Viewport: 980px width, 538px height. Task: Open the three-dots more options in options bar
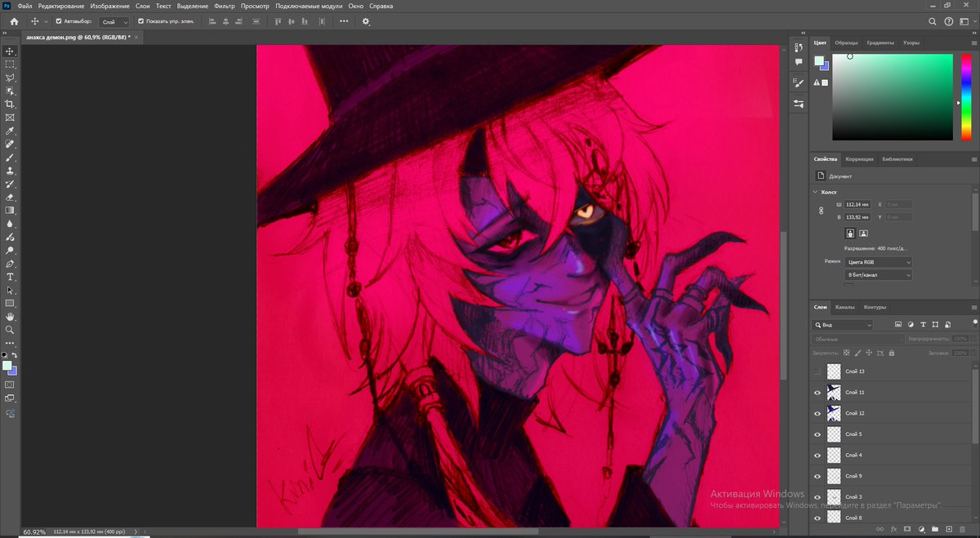344,21
